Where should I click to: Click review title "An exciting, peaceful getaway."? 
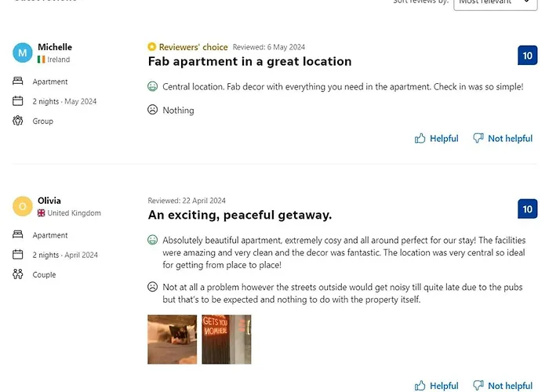coord(239,215)
